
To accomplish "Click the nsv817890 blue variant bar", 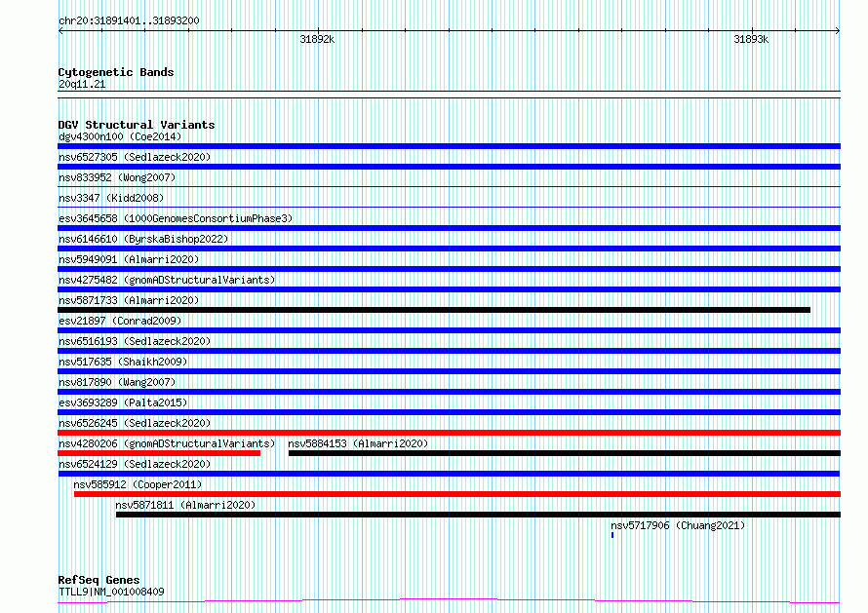I will point(449,392).
